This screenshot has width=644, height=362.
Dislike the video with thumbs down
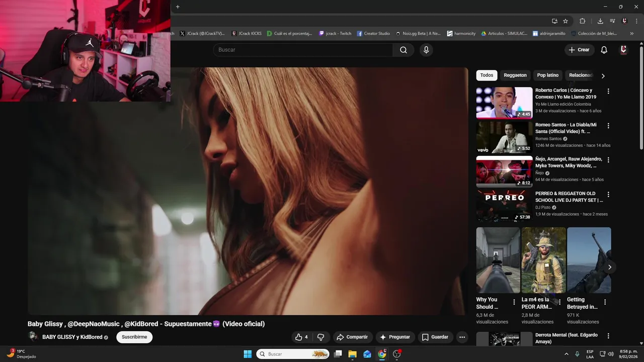(x=320, y=337)
